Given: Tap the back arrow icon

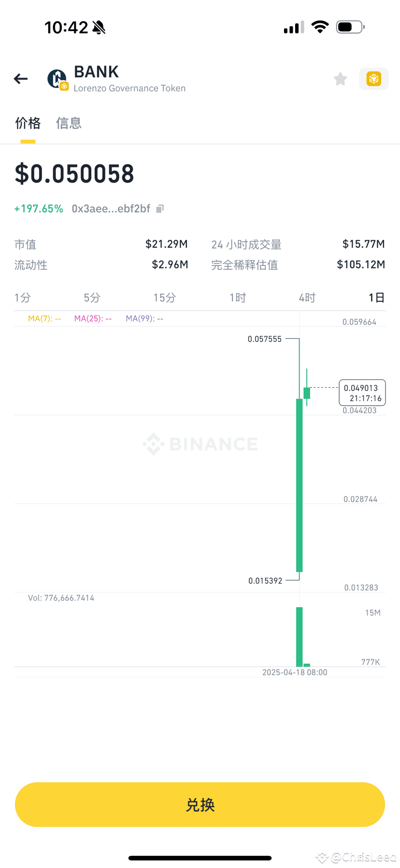Looking at the screenshot, I should point(21,79).
